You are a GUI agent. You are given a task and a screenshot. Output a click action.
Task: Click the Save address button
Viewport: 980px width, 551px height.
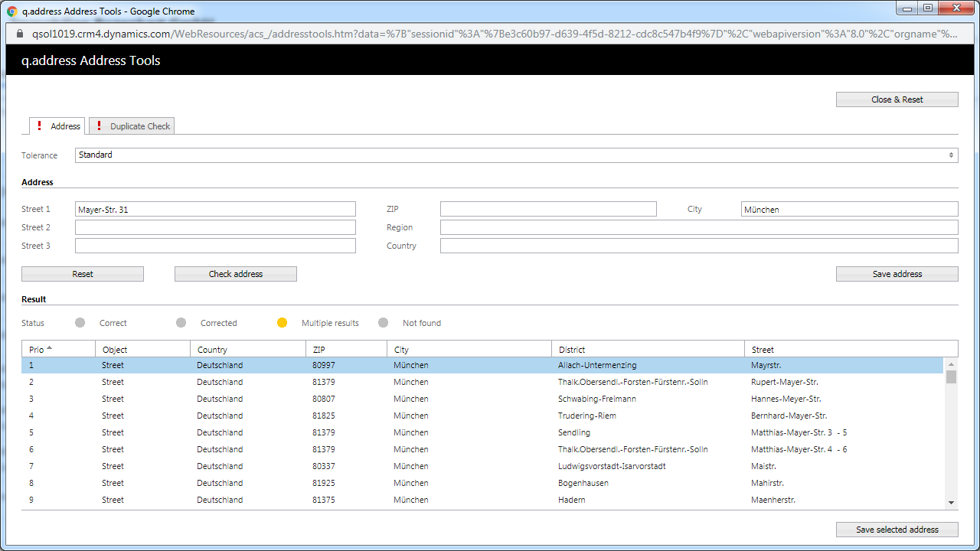tap(897, 274)
